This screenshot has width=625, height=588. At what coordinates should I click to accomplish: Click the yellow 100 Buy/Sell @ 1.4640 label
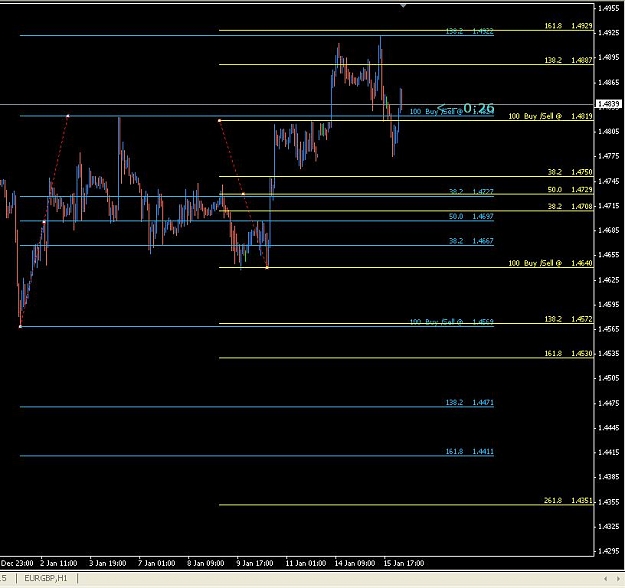pos(550,263)
